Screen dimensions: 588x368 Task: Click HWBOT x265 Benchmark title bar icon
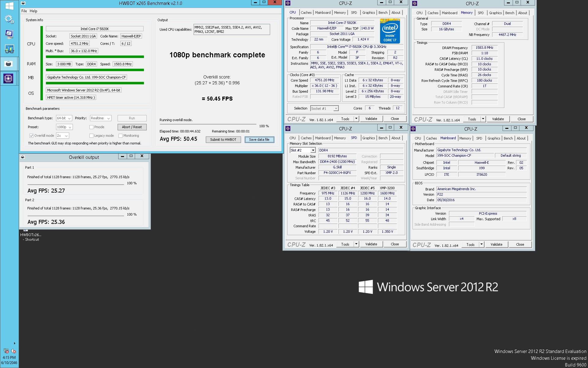click(23, 3)
